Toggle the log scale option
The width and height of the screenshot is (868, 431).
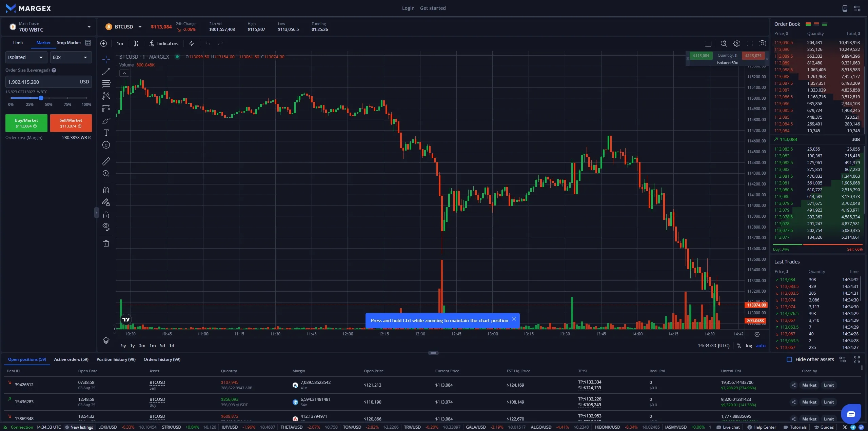(x=749, y=346)
